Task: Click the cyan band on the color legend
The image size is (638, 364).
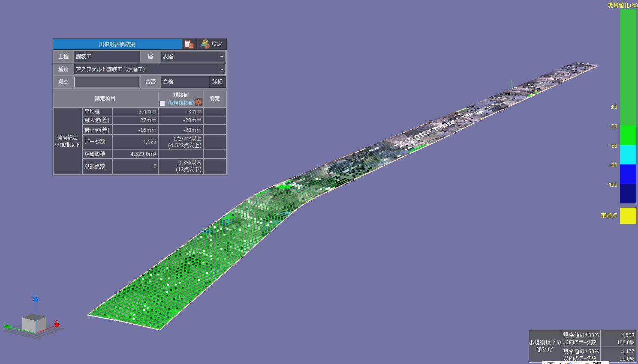Action: coord(628,155)
